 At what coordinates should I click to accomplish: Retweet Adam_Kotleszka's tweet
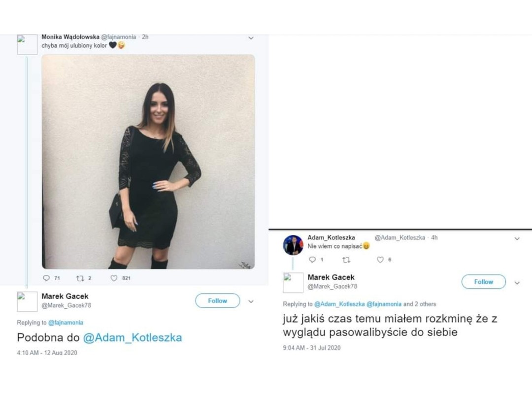(x=346, y=260)
